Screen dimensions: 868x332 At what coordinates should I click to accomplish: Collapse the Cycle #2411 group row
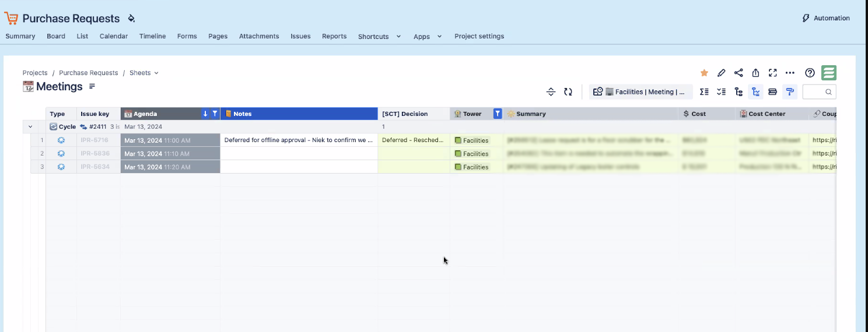tap(30, 126)
